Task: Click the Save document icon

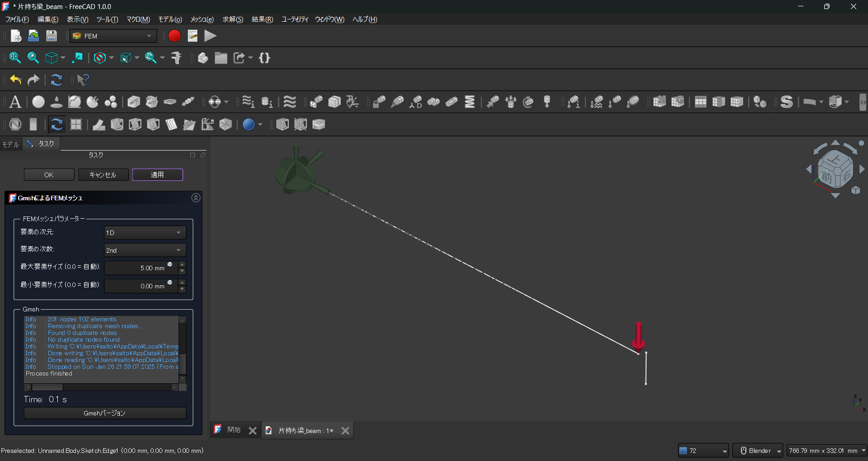Action: [x=52, y=36]
